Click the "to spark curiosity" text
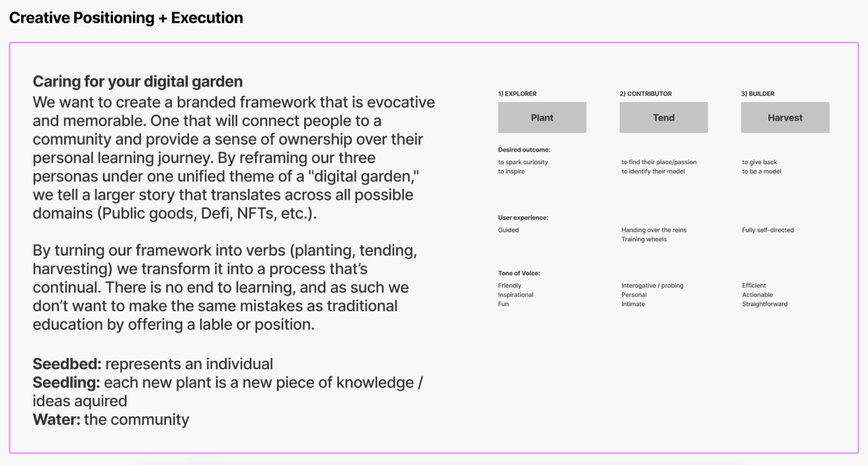This screenshot has width=868, height=465. pos(523,162)
